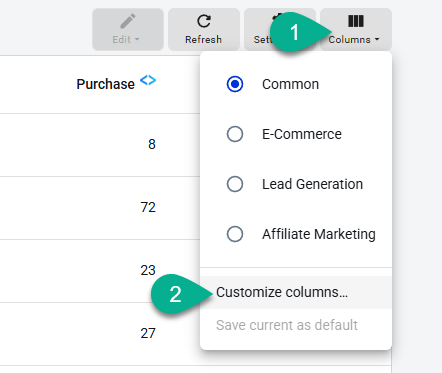
Task: Select the E-Commerce radio option
Action: 235,134
